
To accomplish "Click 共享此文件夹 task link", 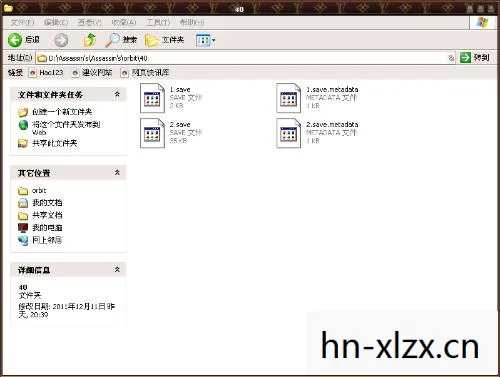I will pyautogui.click(x=55, y=143).
